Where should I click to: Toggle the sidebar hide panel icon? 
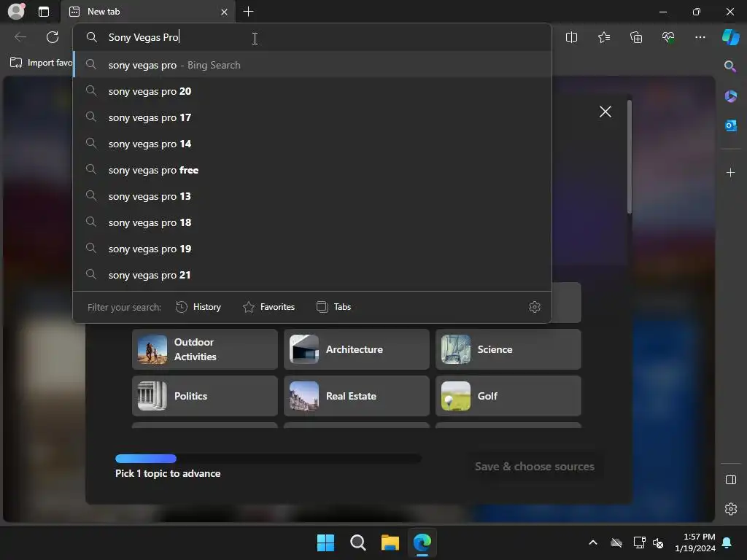[730, 480]
